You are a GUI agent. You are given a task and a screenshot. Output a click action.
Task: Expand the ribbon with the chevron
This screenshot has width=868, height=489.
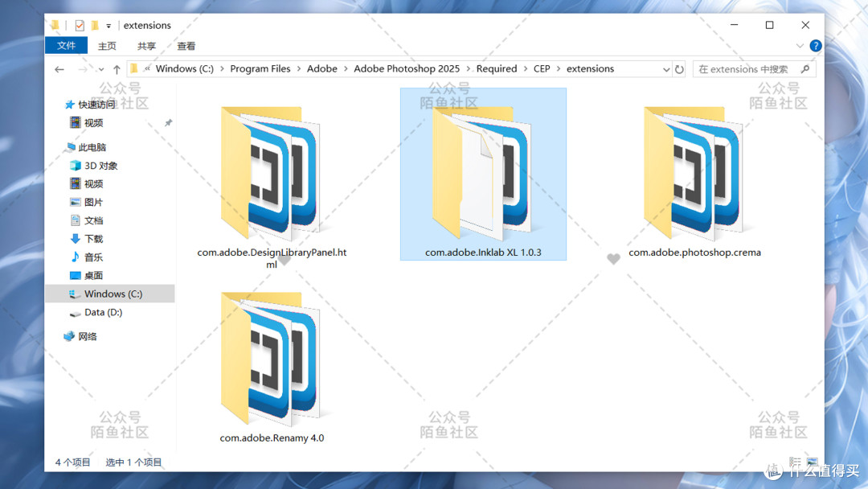800,46
